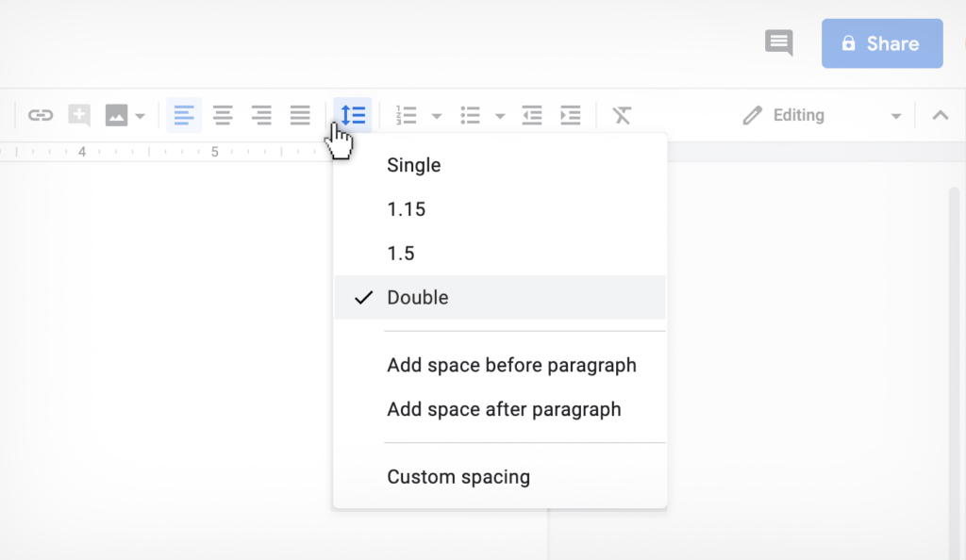
Task: Select the Align left icon
Action: pyautogui.click(x=184, y=114)
